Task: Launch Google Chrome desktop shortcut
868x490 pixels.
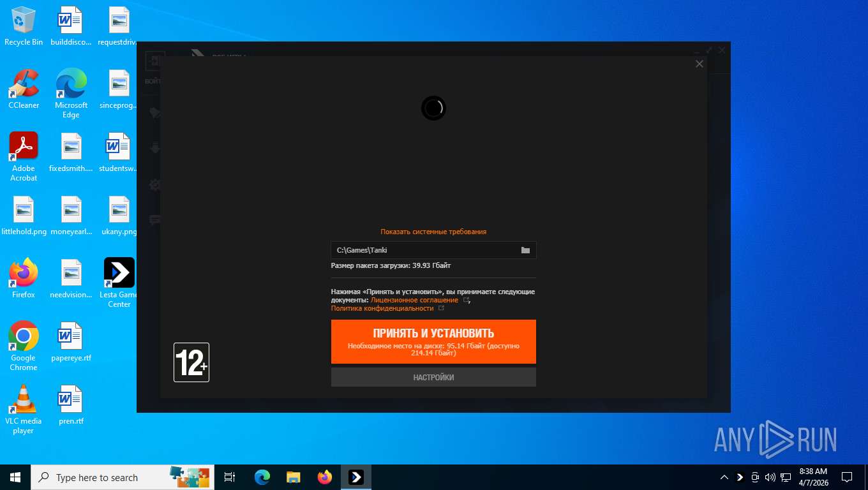Action: [24, 346]
